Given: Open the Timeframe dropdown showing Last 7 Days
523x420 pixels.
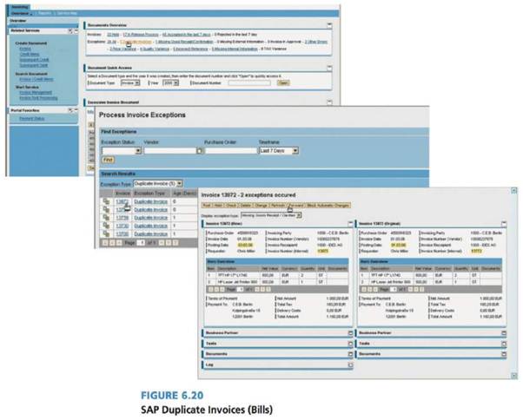Looking at the screenshot, I should 296,151.
